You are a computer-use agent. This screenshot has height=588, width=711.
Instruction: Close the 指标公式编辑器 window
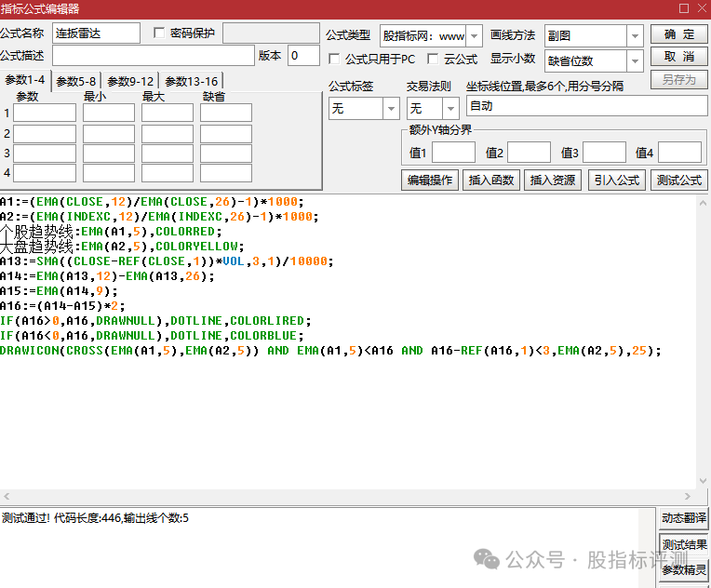(x=702, y=8)
